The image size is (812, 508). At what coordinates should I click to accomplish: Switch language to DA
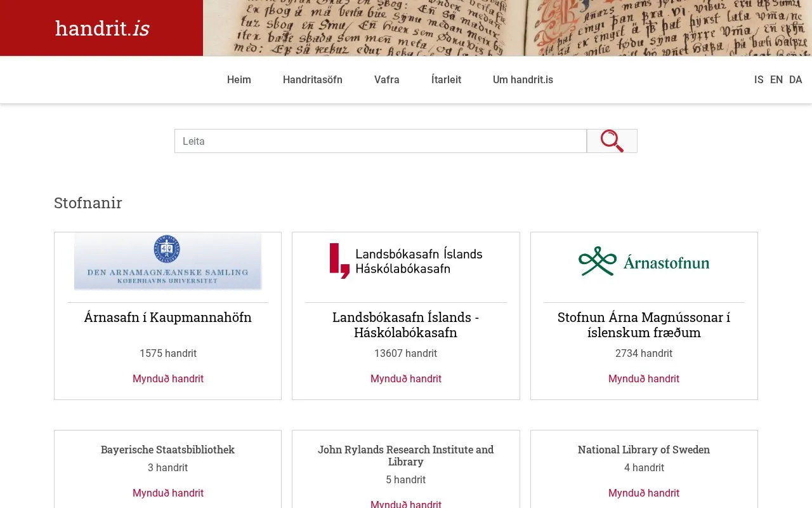796,79
